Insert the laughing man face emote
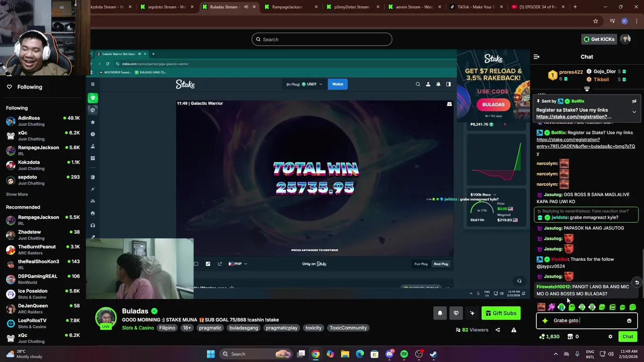The width and height of the screenshot is (644, 362). click(x=541, y=307)
